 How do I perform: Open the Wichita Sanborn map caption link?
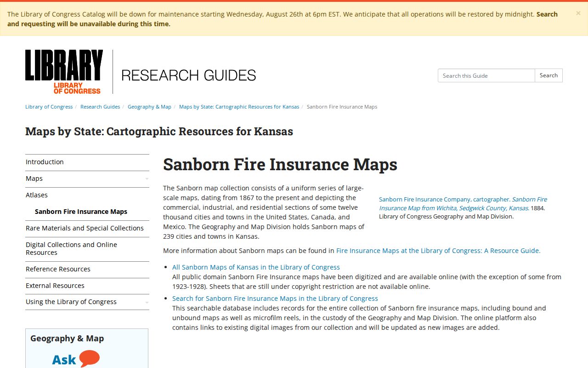(463, 204)
